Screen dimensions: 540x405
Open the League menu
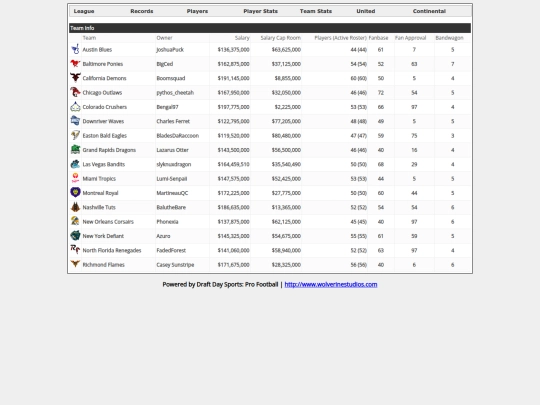(84, 11)
